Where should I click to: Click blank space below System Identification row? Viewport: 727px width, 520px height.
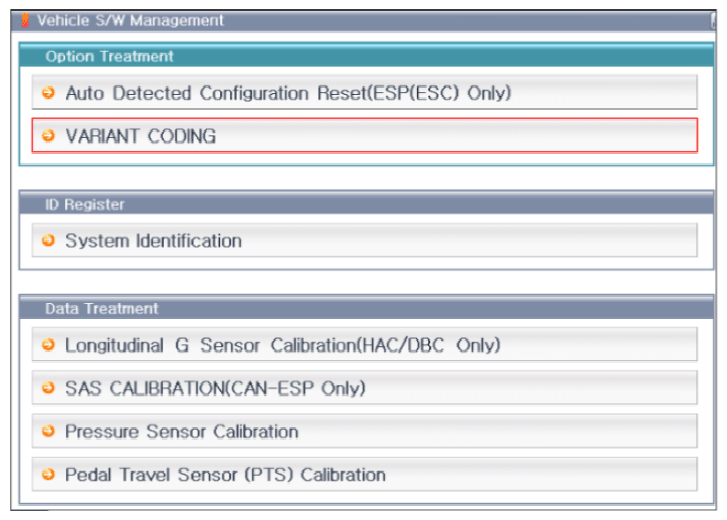(366, 264)
